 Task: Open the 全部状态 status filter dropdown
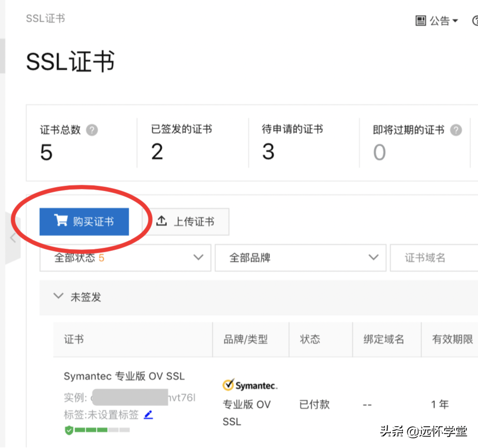pyautogui.click(x=125, y=258)
